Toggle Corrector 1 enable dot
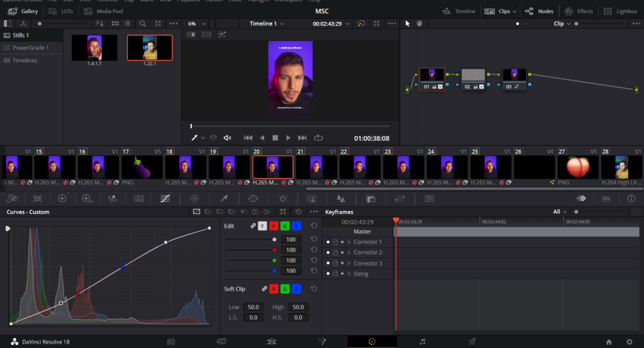The width and height of the screenshot is (644, 348). pyautogui.click(x=328, y=242)
